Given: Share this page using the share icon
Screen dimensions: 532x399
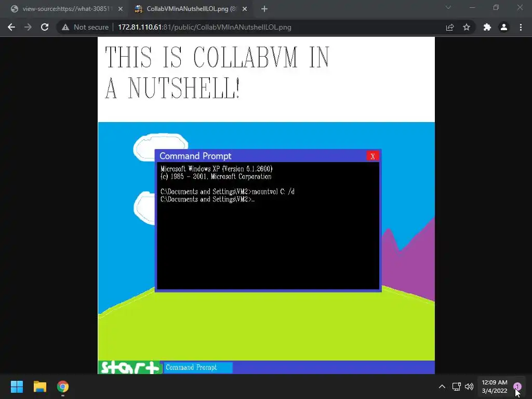Looking at the screenshot, I should pos(450,27).
